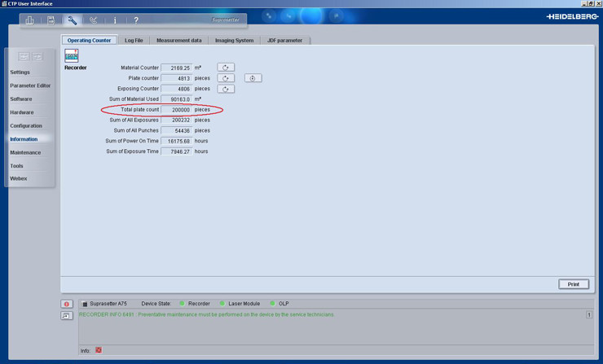This screenshot has width=603, height=364.
Task: Reset the Plate counter with its reset icon
Action: (226, 78)
